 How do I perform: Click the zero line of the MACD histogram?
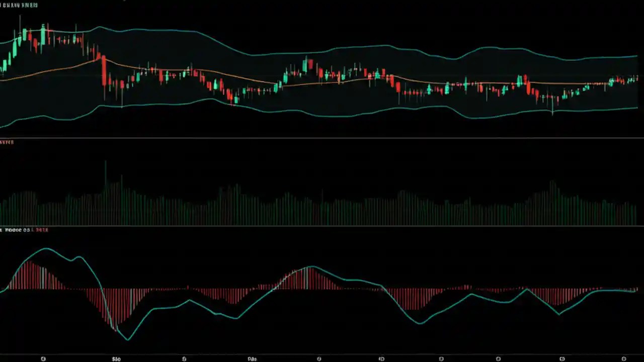(322, 288)
